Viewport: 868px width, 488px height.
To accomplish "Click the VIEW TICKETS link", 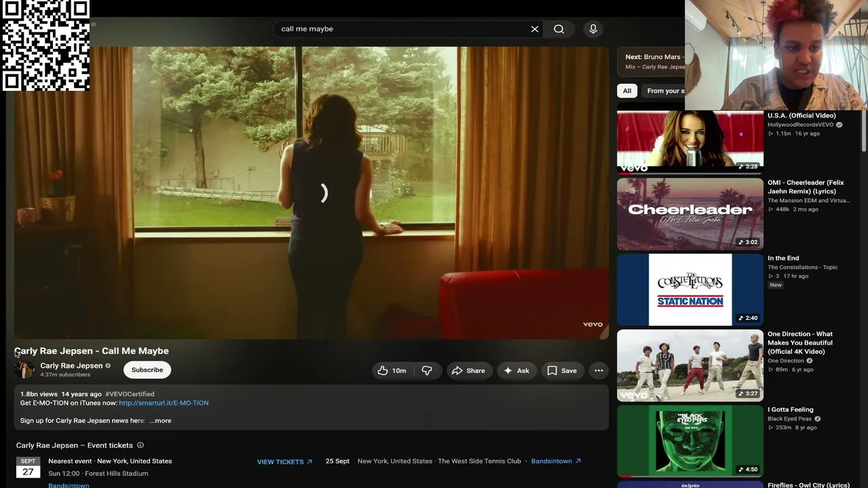I will click(285, 462).
